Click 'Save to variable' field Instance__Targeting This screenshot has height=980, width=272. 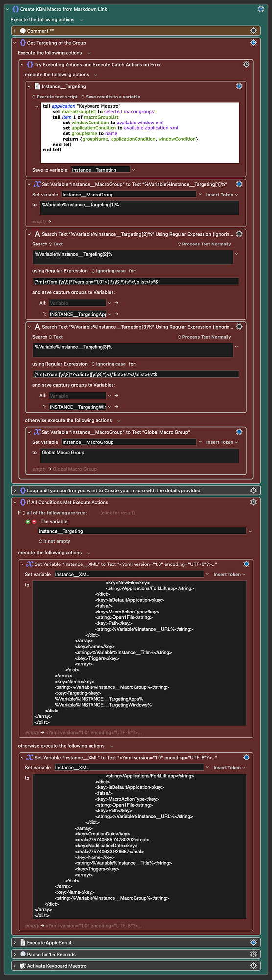pyautogui.click(x=101, y=170)
